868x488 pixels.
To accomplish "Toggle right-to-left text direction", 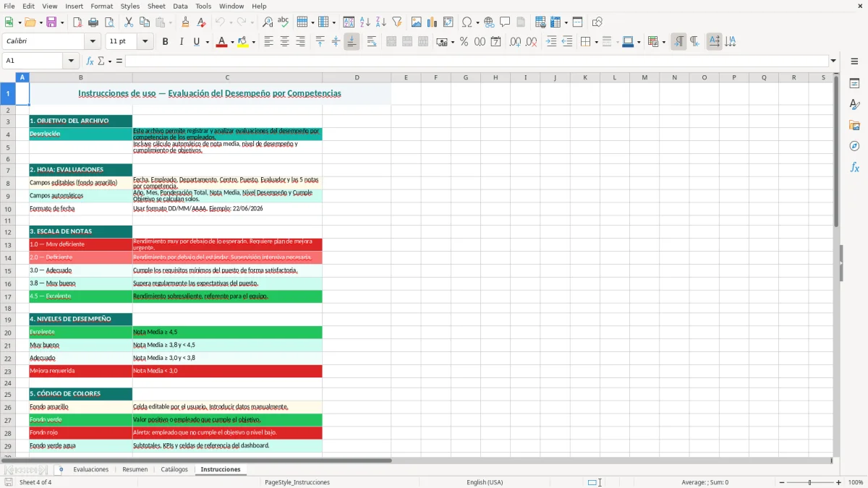I will point(694,42).
